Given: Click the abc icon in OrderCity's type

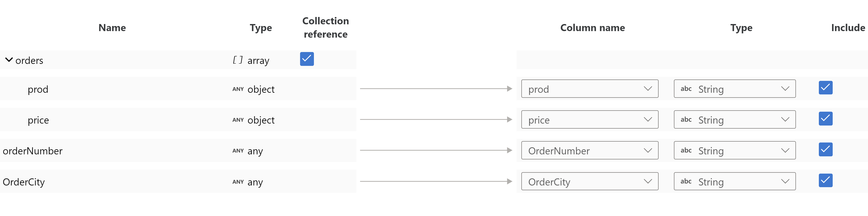Looking at the screenshot, I should (x=686, y=182).
